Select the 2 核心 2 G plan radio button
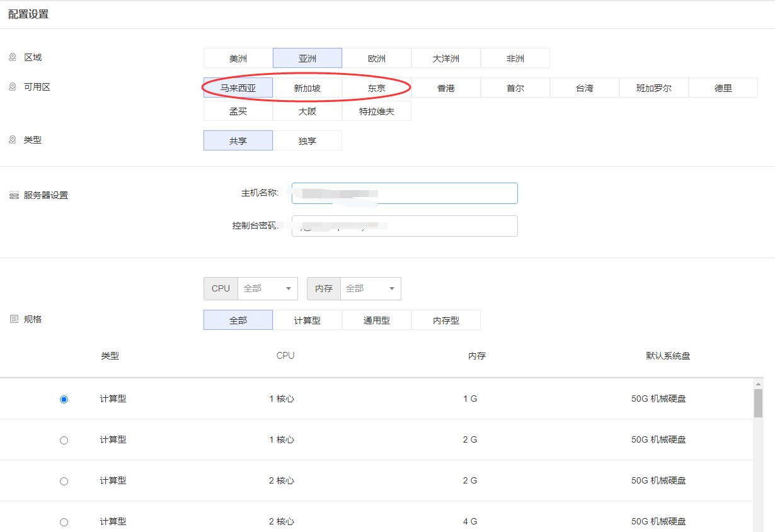Screen dimensions: 775x532 (x=64, y=481)
